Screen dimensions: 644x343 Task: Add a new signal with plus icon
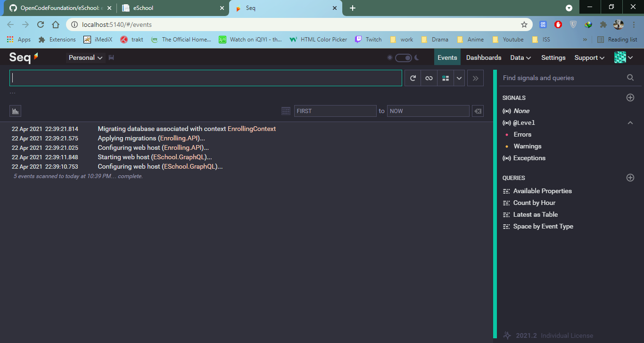click(630, 98)
